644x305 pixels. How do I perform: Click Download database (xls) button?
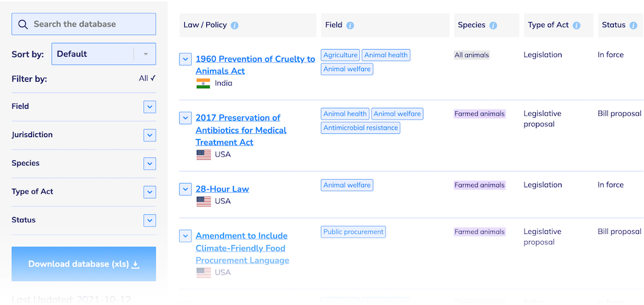coord(84,264)
